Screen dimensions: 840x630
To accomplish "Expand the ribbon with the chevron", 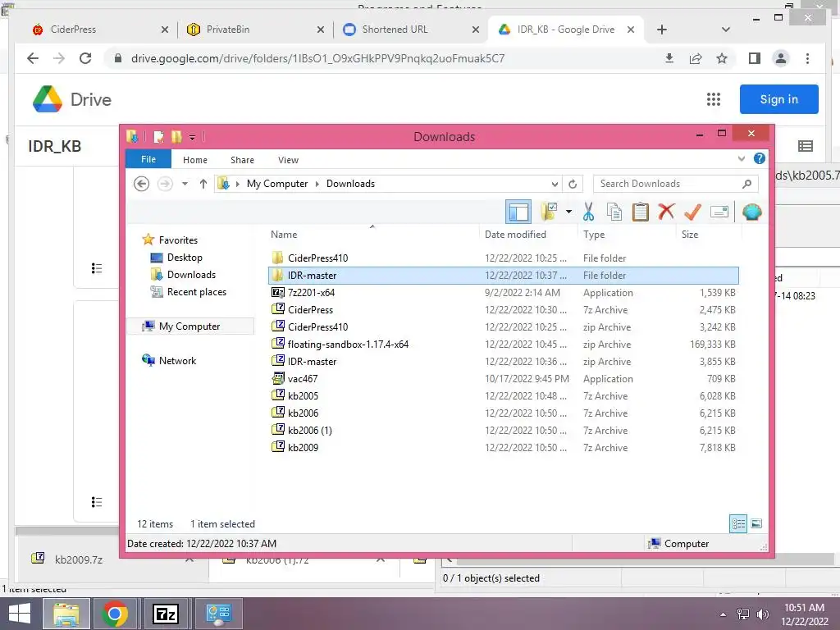I will 742,158.
